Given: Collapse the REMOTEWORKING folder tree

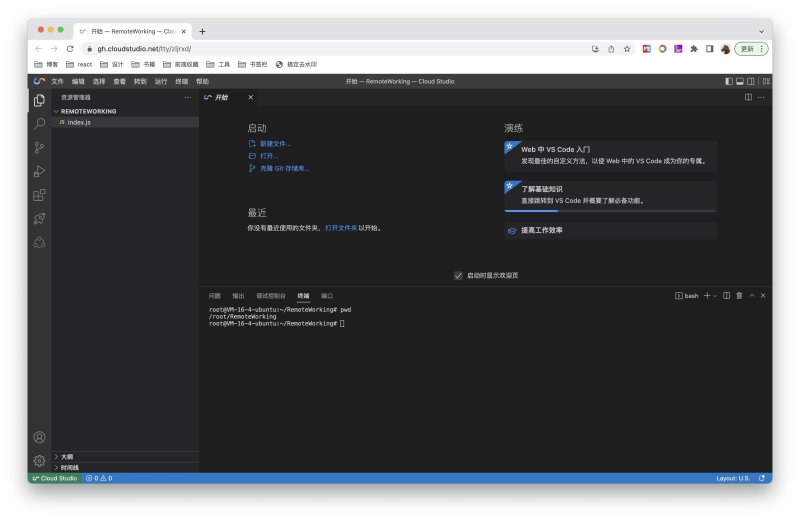Looking at the screenshot, I should point(56,111).
